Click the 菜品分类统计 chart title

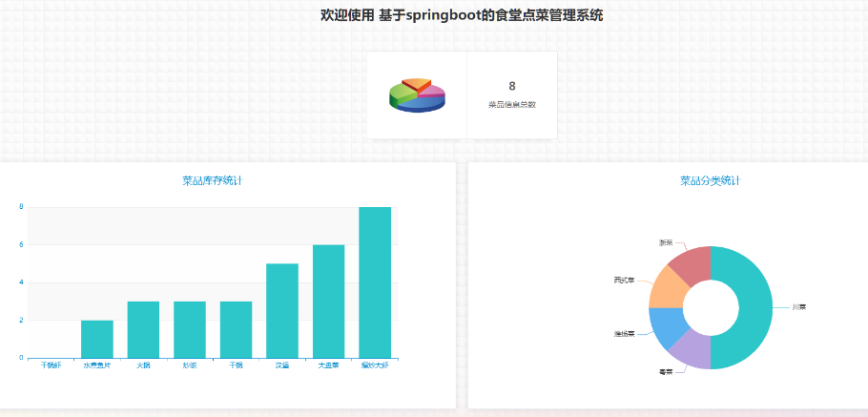pyautogui.click(x=711, y=180)
